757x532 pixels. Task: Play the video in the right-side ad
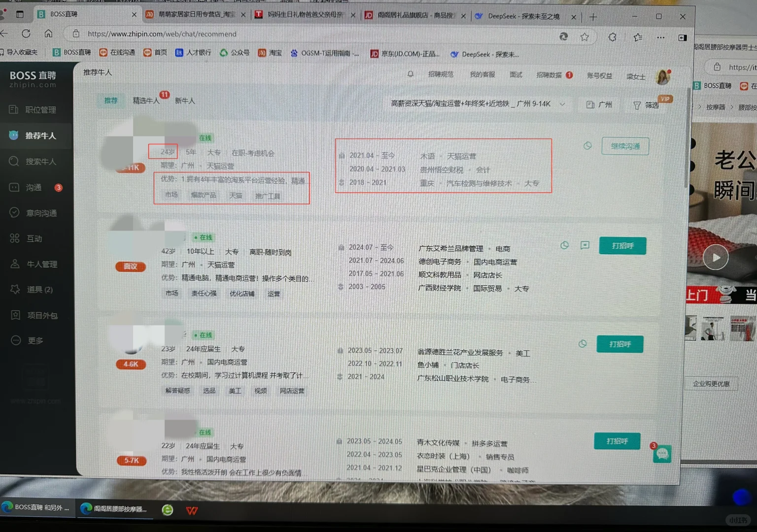(716, 257)
